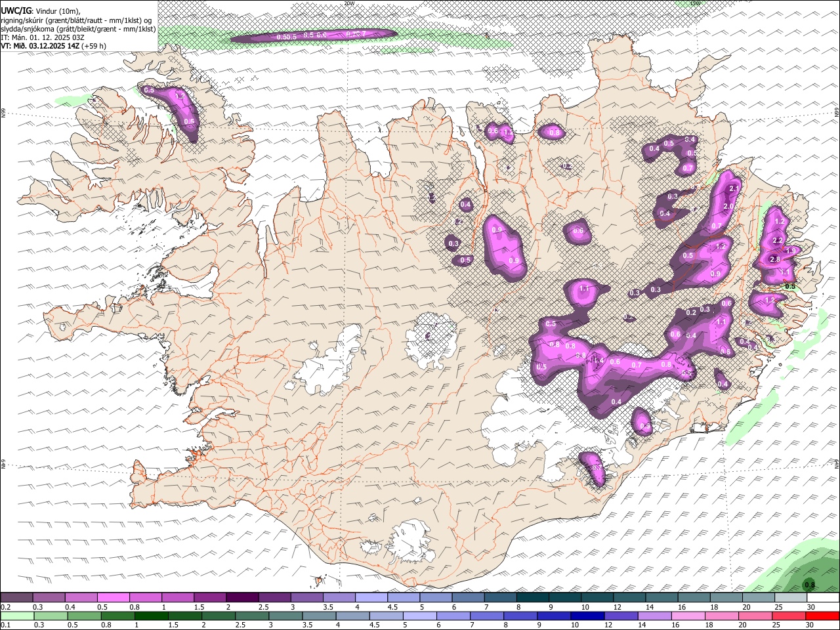Pick the darkest green 1 swatch, lower legend
The width and height of the screenshot is (840, 630).
(x=152, y=616)
